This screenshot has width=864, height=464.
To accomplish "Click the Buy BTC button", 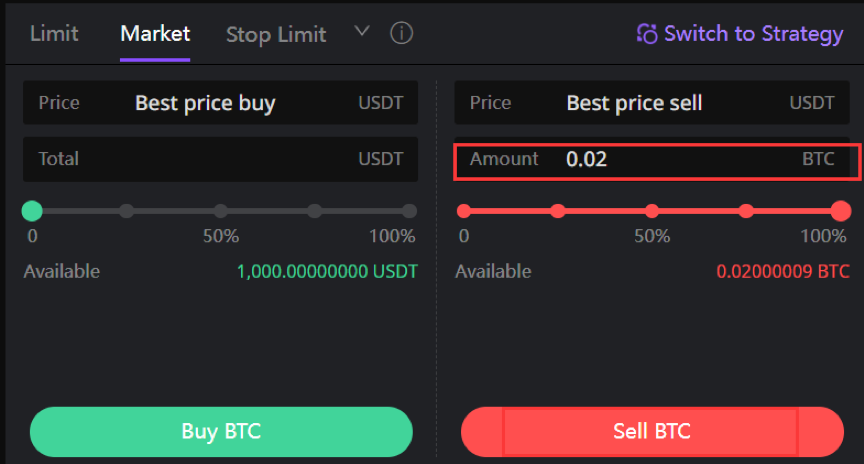I will [221, 431].
